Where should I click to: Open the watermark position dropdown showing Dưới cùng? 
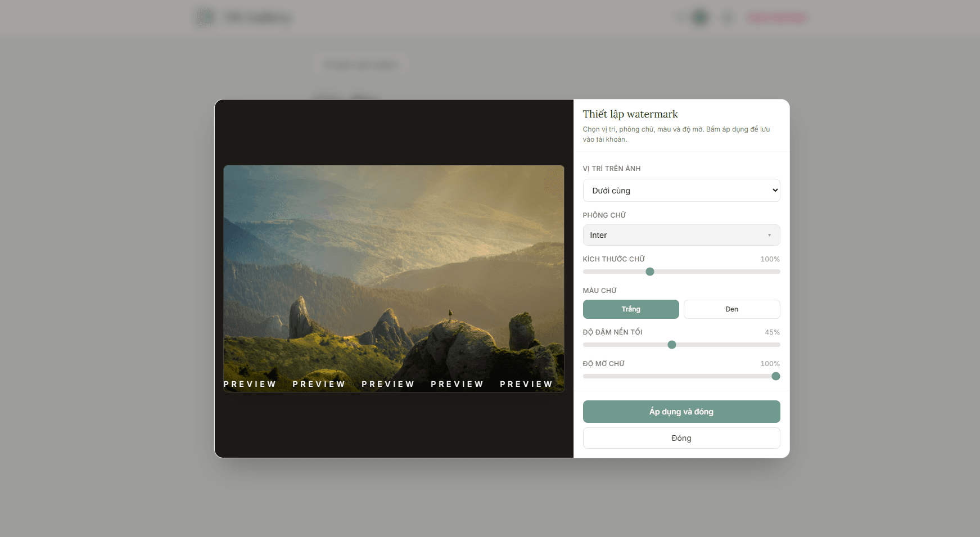[681, 191]
